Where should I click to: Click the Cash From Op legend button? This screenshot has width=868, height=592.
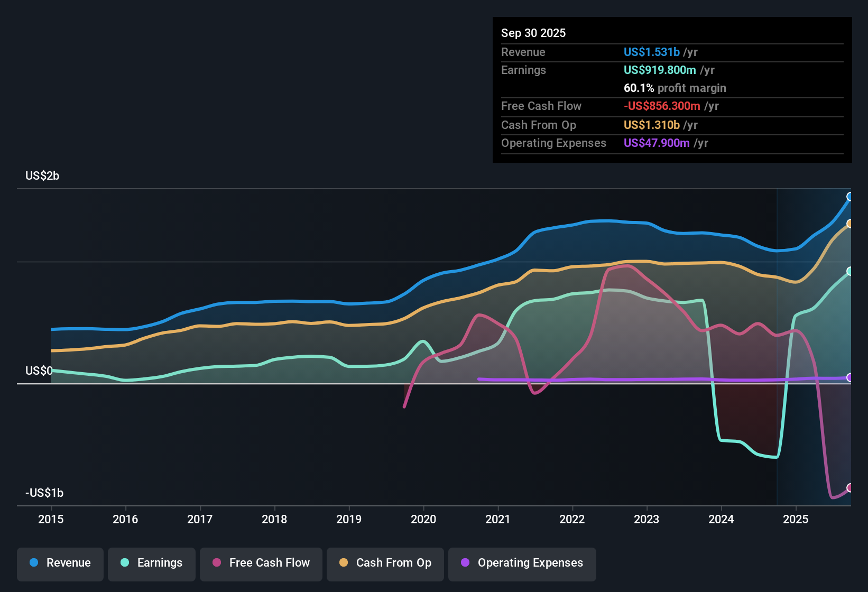click(x=385, y=563)
